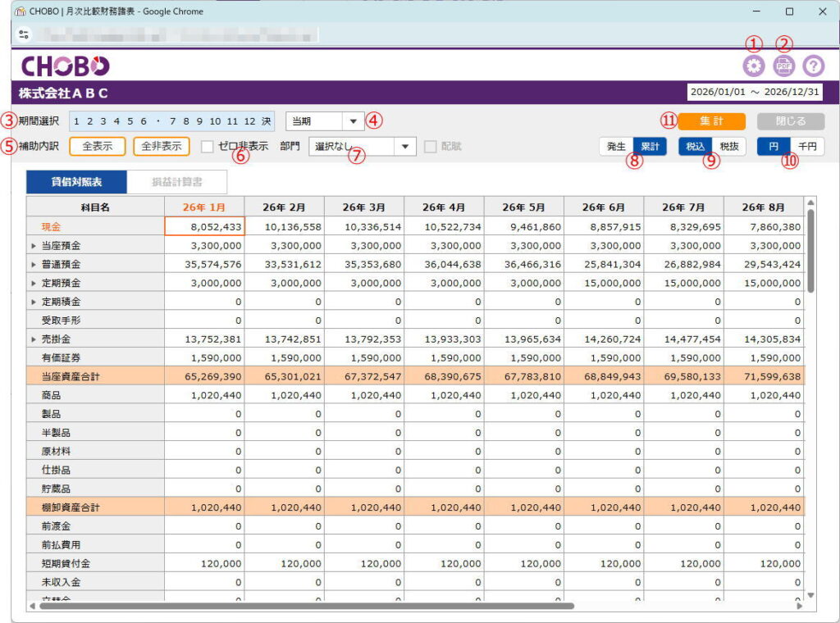Click the 全表示 button
The height and width of the screenshot is (623, 840).
pos(97,146)
